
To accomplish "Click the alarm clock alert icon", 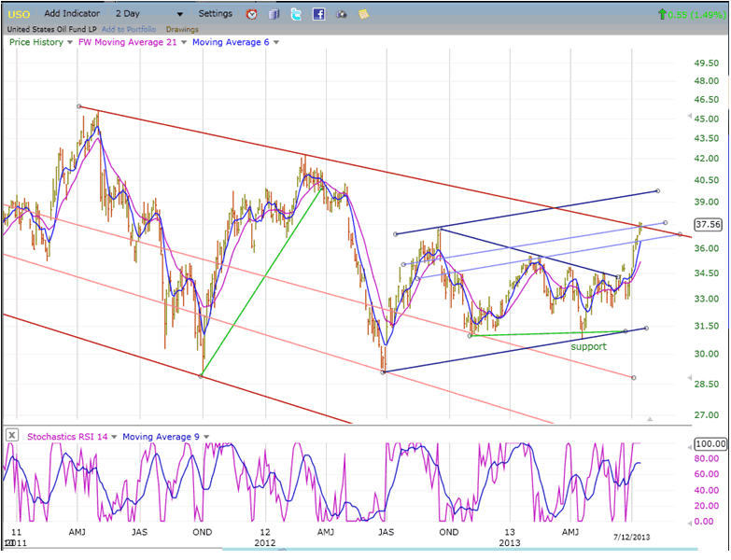I will tap(252, 14).
